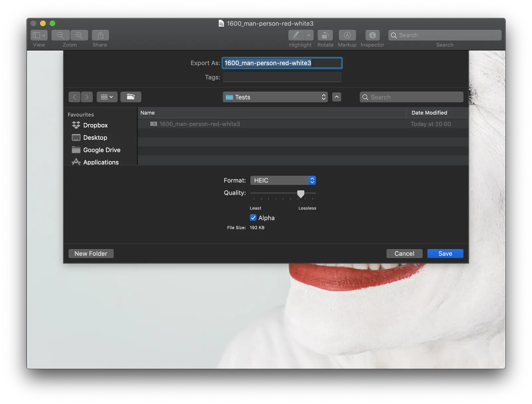Screen dimensions: 532x404
Task: Sort files by Date Modified column
Action: coord(437,113)
